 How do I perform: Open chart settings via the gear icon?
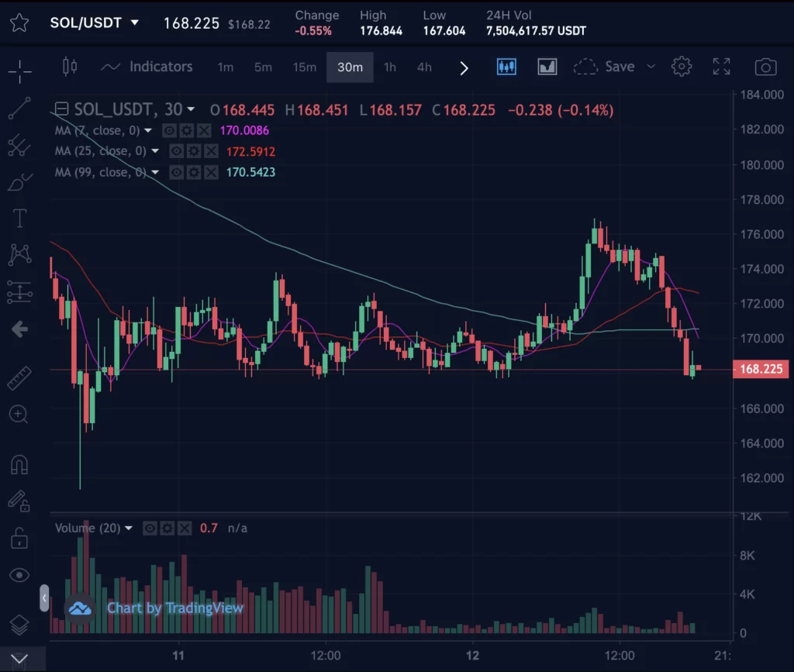click(682, 67)
